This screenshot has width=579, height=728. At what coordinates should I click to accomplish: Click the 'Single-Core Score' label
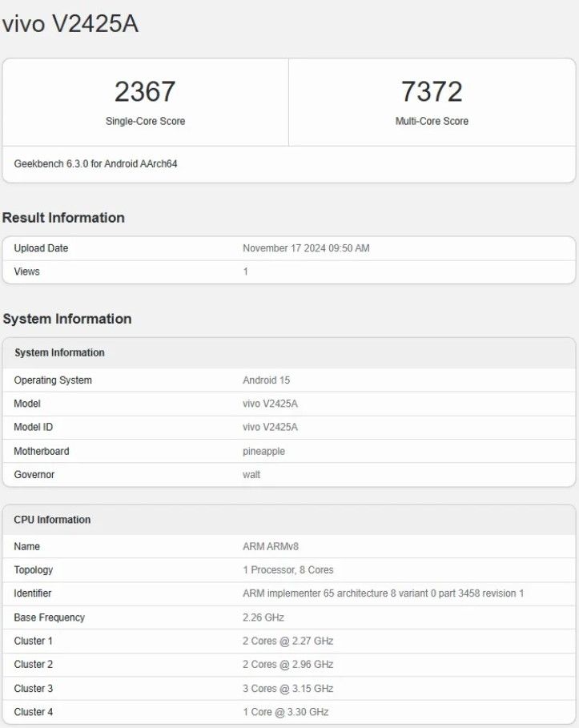tap(145, 121)
